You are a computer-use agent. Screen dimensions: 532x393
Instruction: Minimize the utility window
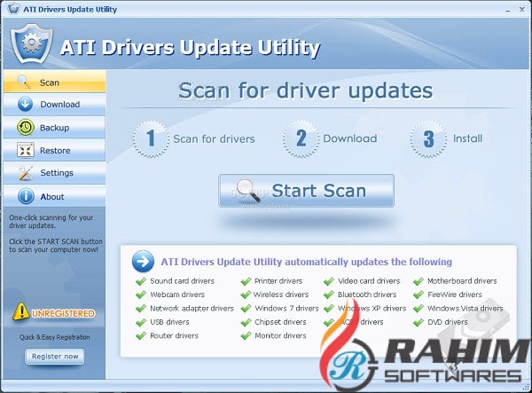tap(507, 10)
